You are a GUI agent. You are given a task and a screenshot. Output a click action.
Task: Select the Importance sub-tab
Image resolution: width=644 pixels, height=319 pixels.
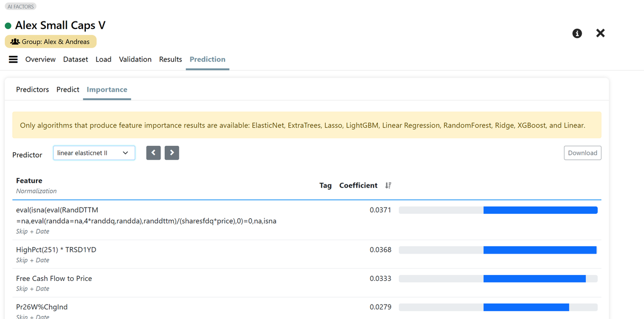click(107, 90)
